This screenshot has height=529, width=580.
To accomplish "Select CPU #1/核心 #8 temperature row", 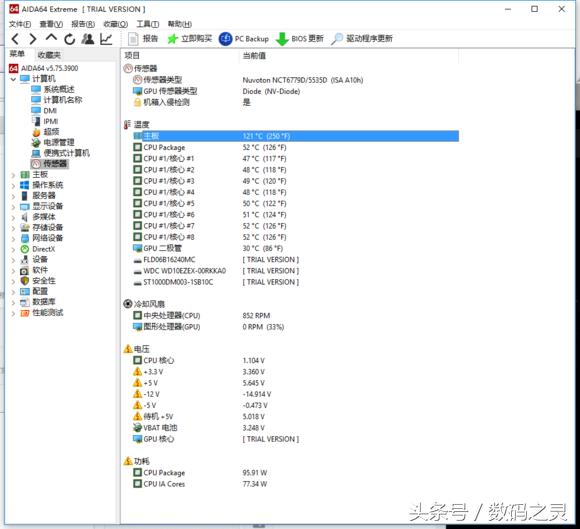I will pyautogui.click(x=296, y=237).
